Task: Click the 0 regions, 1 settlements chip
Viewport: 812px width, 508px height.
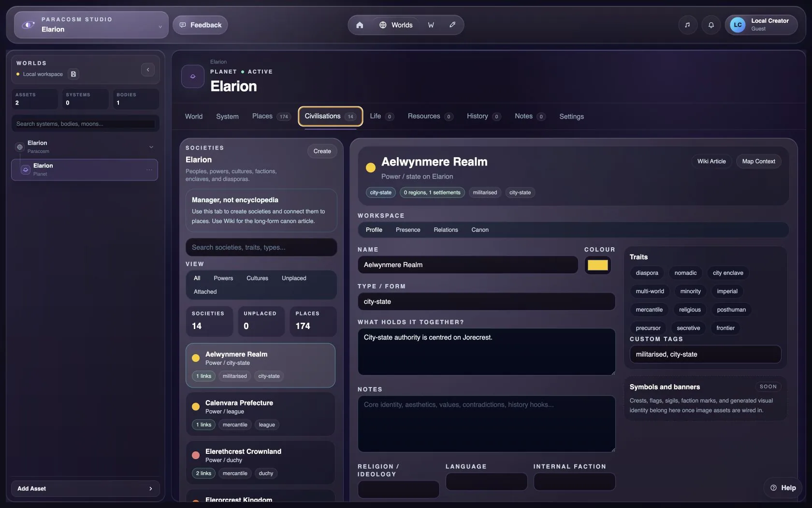Action: pos(432,193)
